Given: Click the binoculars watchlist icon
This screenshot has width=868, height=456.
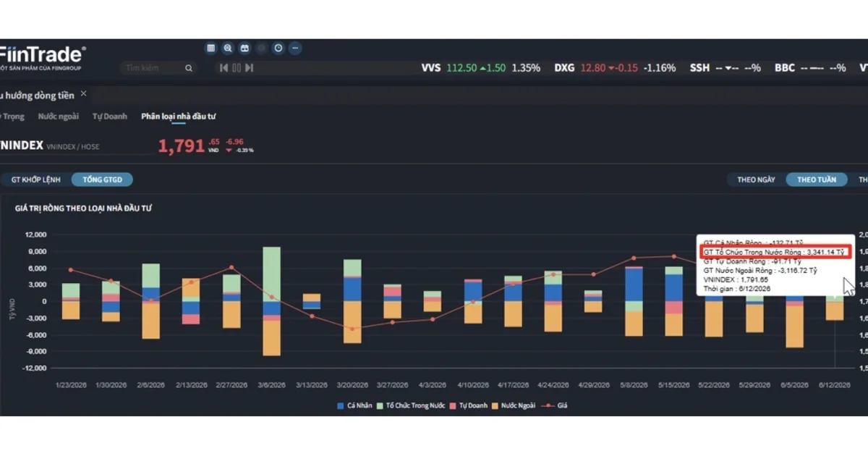Looking at the screenshot, I should pos(244,48).
